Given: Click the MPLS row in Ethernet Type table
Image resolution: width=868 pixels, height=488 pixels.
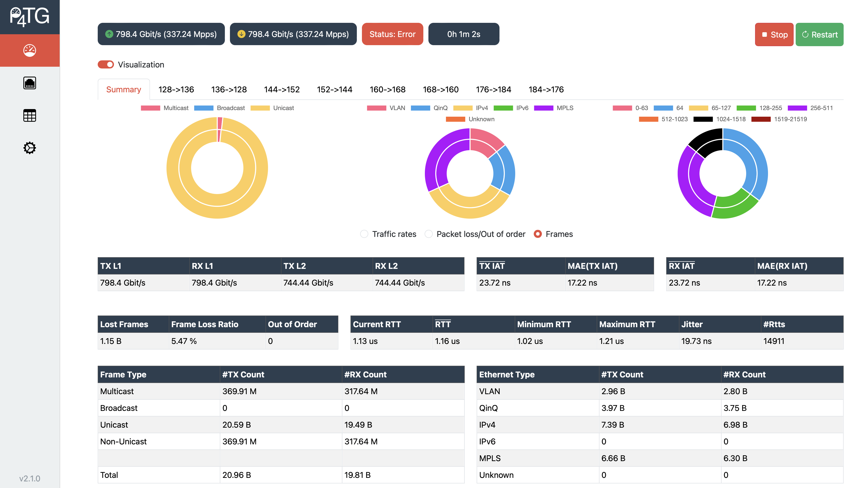Looking at the screenshot, I should click(x=660, y=458).
